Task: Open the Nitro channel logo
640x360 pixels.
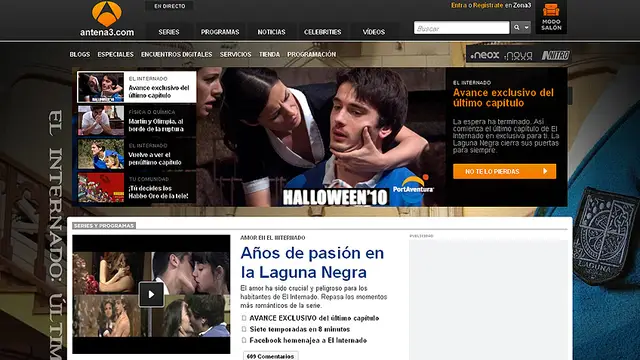Action: [x=555, y=55]
